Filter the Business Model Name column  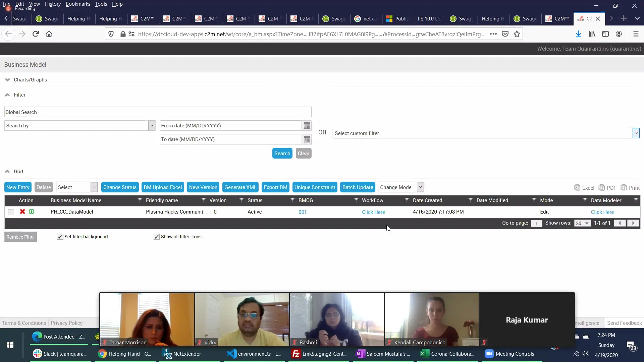coord(140,200)
